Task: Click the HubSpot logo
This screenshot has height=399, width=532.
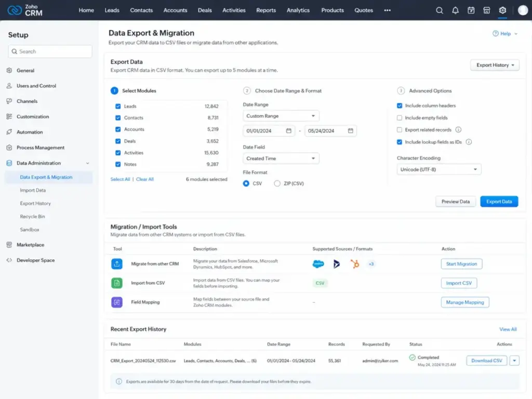Action: 355,263
